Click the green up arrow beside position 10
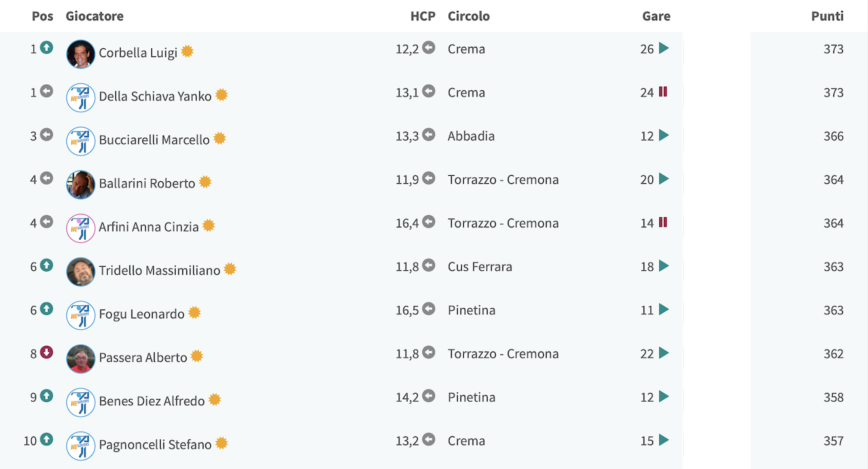 point(46,439)
